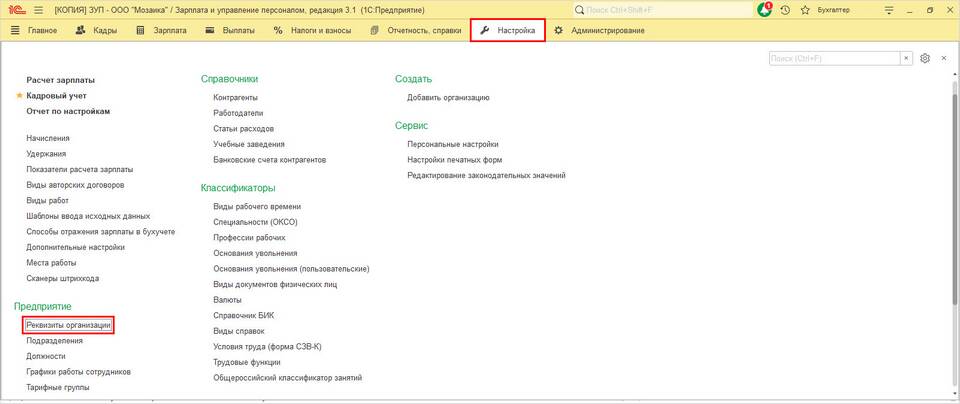Open the Главное section menu

pyautogui.click(x=34, y=30)
